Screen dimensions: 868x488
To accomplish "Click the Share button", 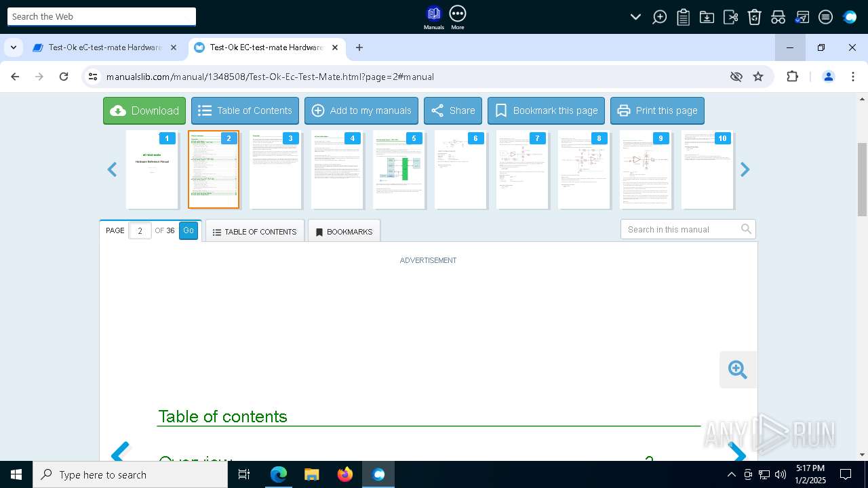I will (453, 110).
